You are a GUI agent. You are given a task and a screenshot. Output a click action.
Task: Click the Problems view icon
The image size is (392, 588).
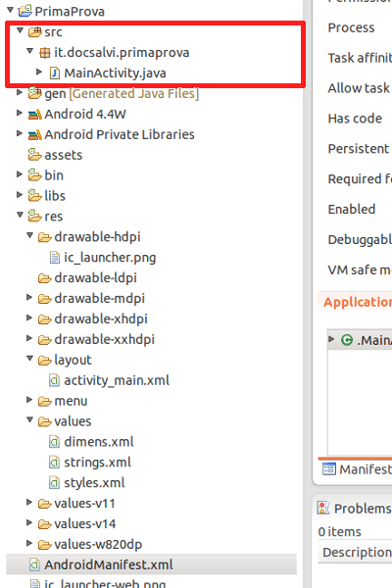point(323,508)
